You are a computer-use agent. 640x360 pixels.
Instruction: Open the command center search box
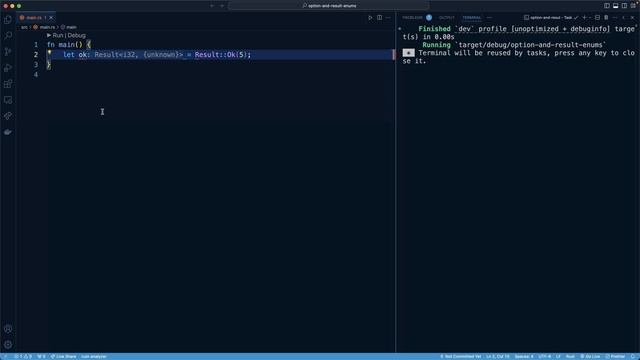click(329, 6)
